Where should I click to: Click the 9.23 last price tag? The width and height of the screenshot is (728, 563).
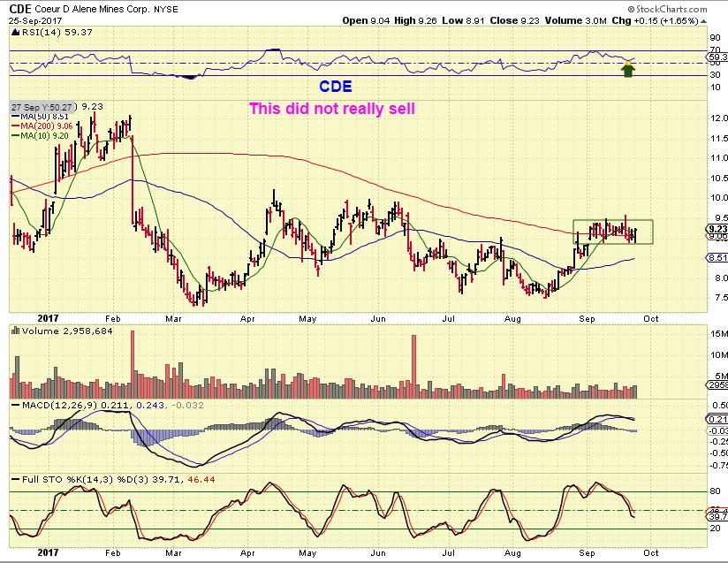(x=717, y=229)
